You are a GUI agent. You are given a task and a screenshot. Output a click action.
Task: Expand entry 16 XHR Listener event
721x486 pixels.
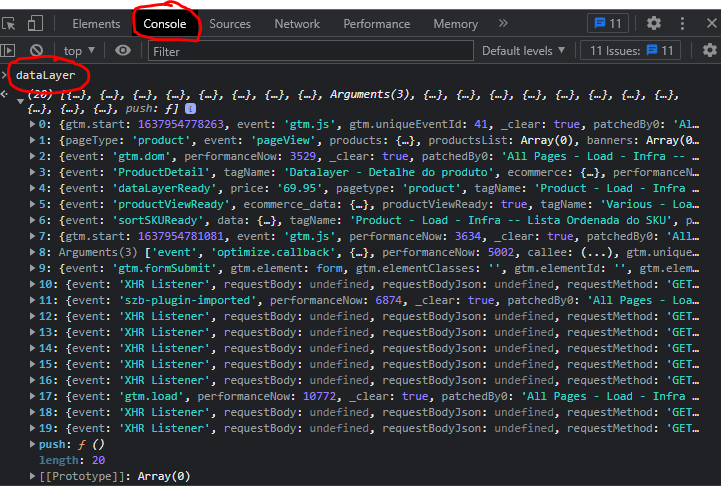(x=32, y=380)
